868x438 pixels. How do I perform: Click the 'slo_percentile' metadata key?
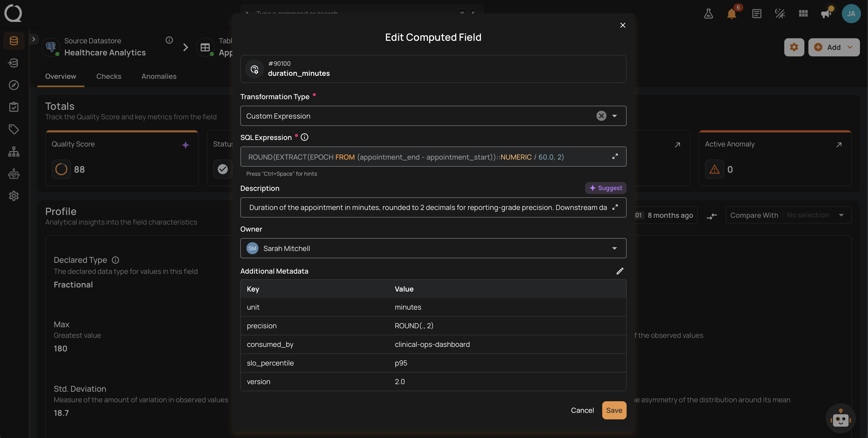click(270, 363)
